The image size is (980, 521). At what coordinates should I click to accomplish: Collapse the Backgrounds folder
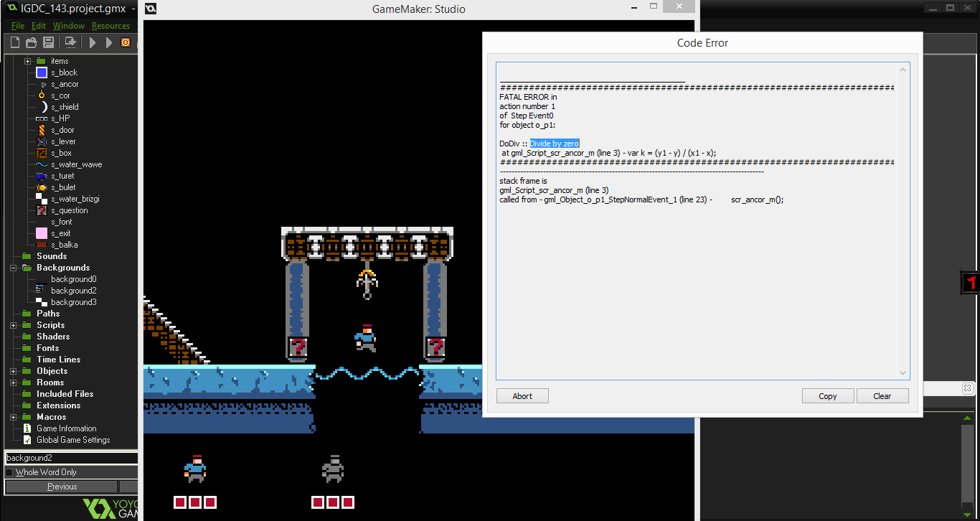[x=13, y=268]
